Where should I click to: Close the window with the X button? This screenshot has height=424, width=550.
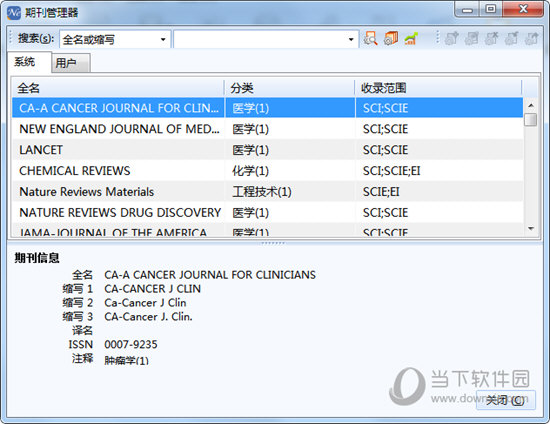click(523, 9)
